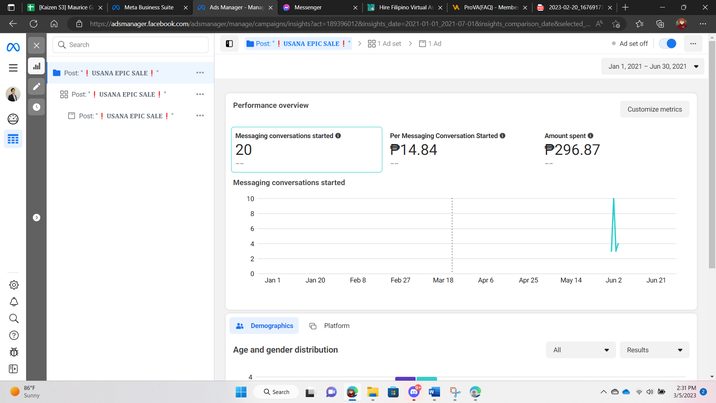716x403 pixels.
Task: Click the Customize metrics button
Action: tap(654, 109)
